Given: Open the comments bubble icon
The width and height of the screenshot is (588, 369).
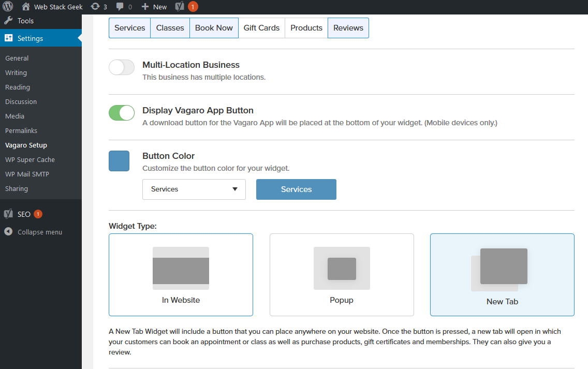Looking at the screenshot, I should 120,7.
